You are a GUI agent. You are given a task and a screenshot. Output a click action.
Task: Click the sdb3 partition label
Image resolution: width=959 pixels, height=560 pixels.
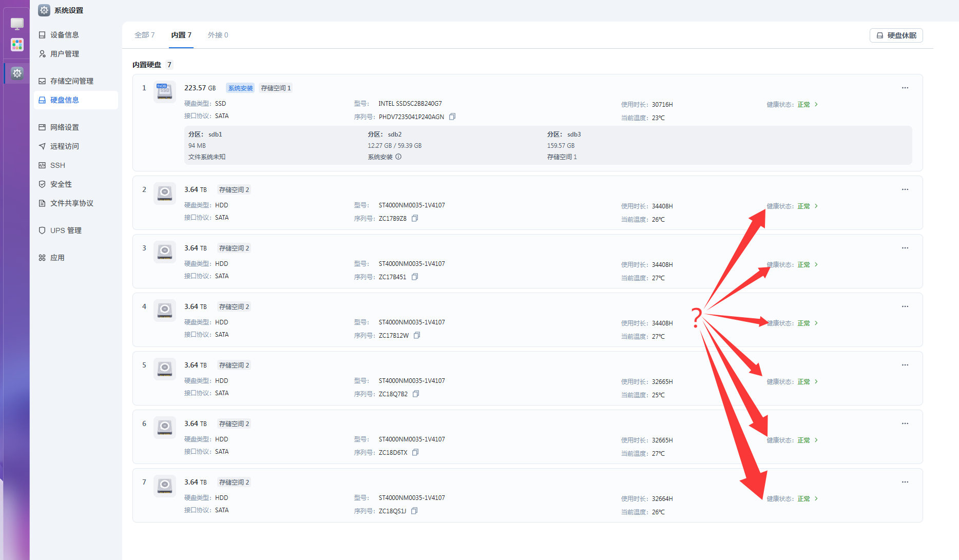[564, 134]
